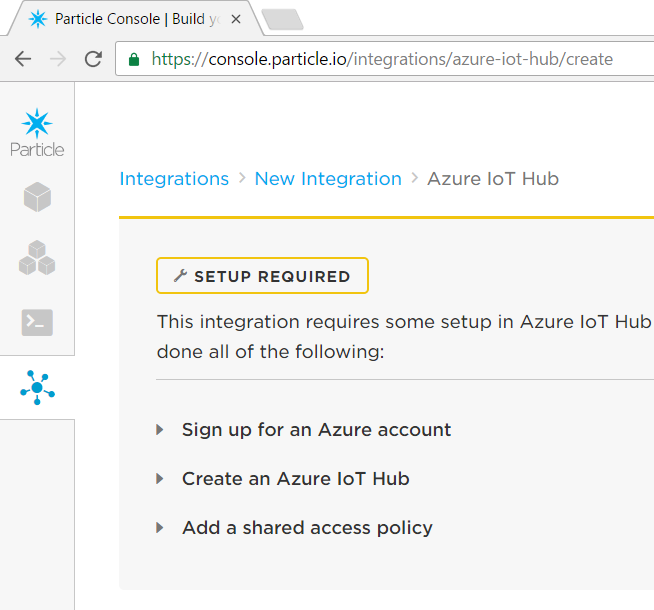Open the Devices single-cube sidebar icon
This screenshot has width=654, height=610.
[x=37, y=197]
